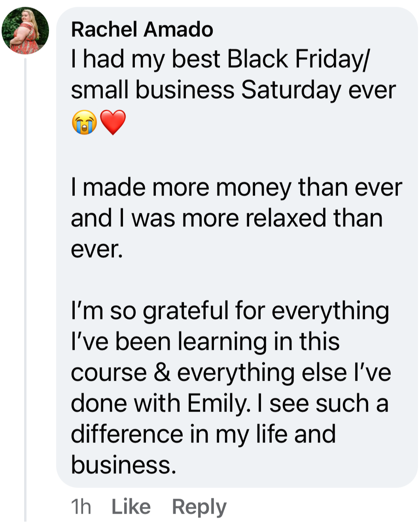This screenshot has height=522, width=420.
Task: Click the Rachel Amado name link
Action: click(142, 30)
